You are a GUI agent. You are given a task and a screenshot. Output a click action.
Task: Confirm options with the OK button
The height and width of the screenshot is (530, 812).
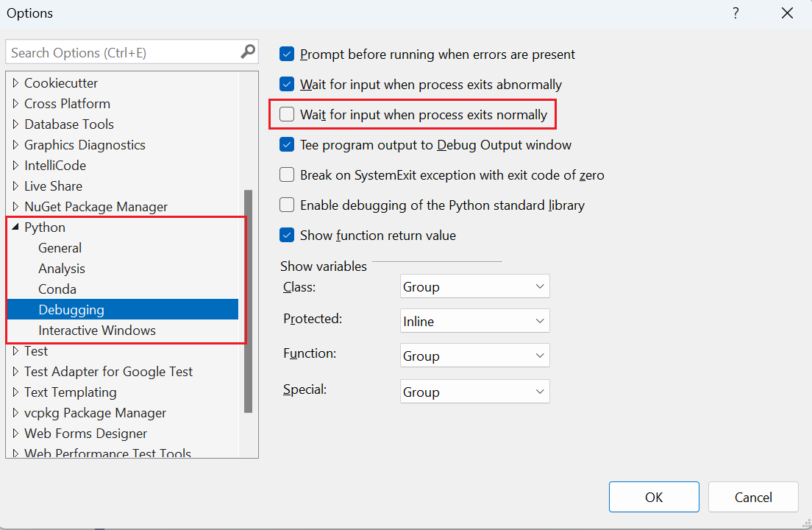(x=653, y=497)
